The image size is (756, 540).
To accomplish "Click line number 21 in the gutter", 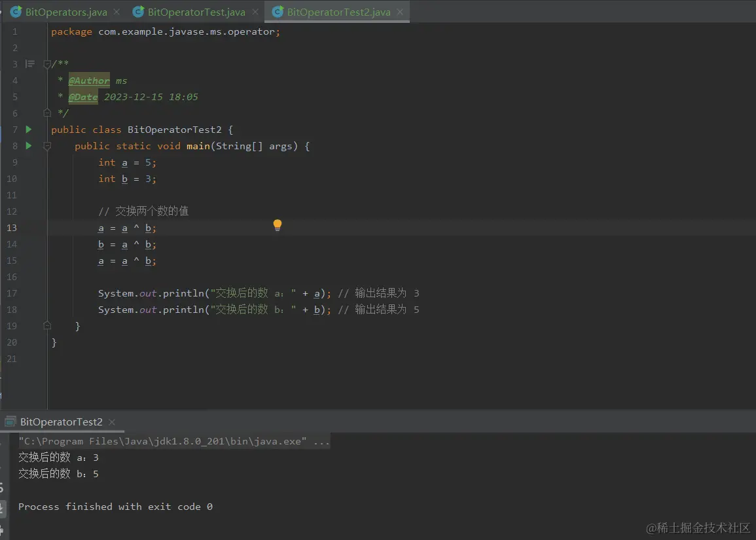I will pos(12,359).
